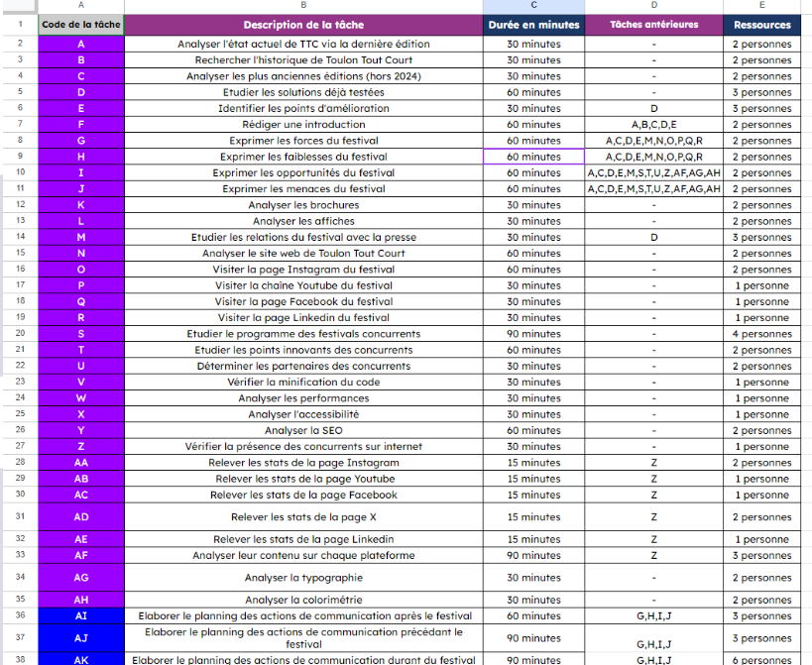Click '1 personne' resources cell in row P
This screenshot has width=812, height=665.
pos(761,285)
